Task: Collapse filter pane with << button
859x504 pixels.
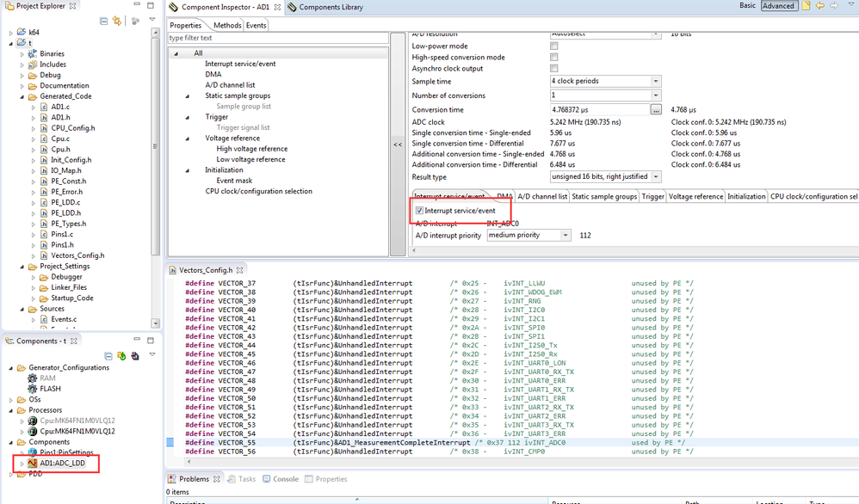Action: [398, 144]
